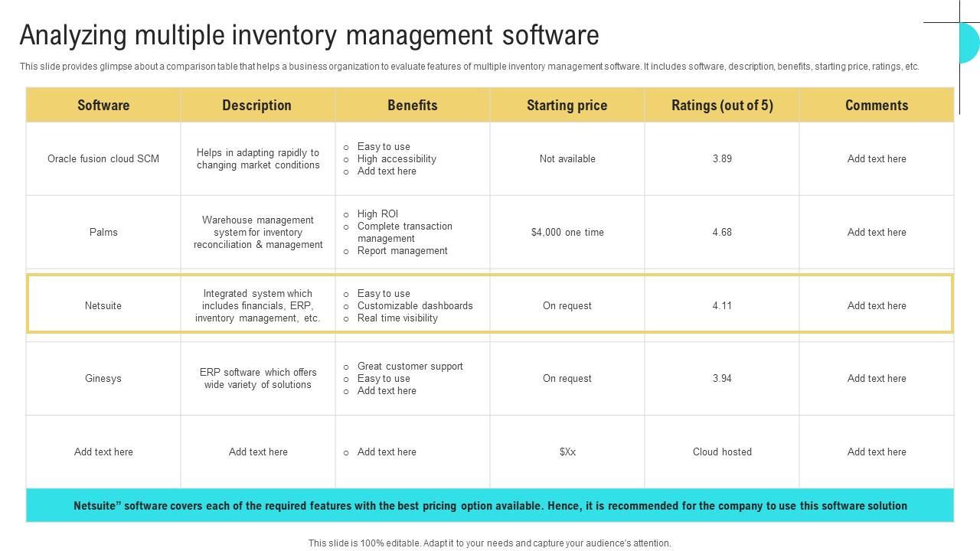Select the On request price in Netsuite row
This screenshot has width=980, height=551.
pyautogui.click(x=567, y=306)
